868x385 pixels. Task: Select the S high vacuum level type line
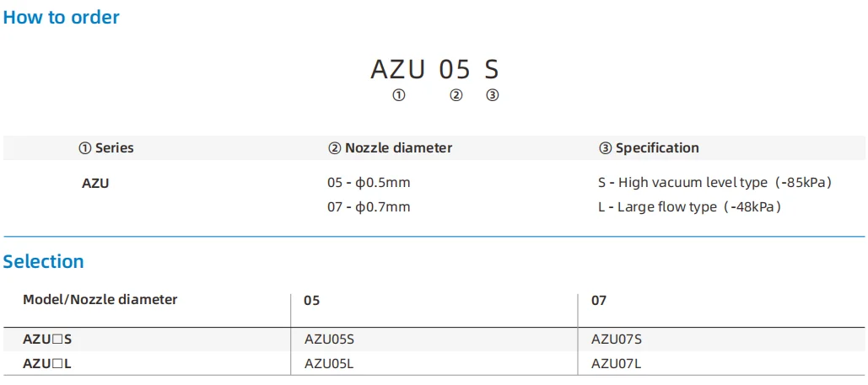pos(714,182)
